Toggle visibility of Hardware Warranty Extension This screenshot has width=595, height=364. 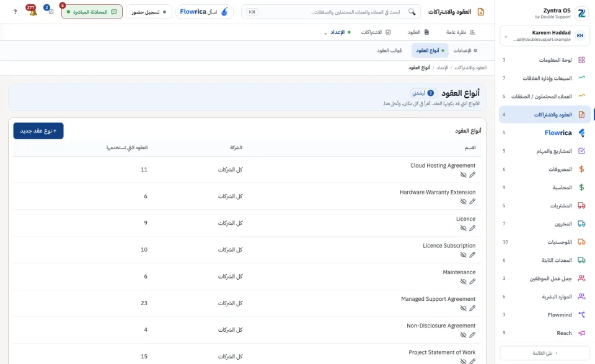tap(464, 201)
